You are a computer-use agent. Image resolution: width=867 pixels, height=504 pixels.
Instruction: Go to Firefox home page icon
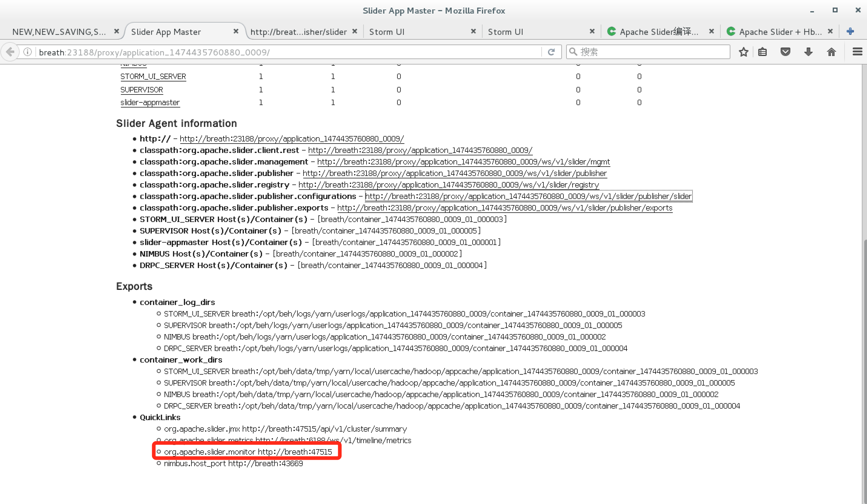tap(831, 52)
